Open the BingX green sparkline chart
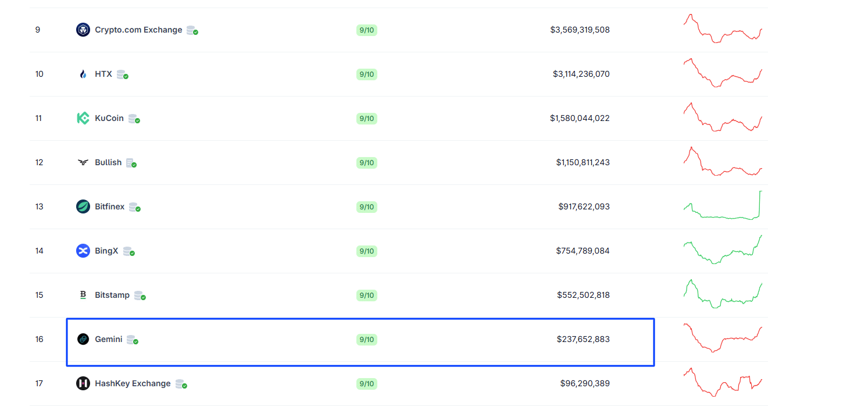The height and width of the screenshot is (406, 868). [723, 250]
